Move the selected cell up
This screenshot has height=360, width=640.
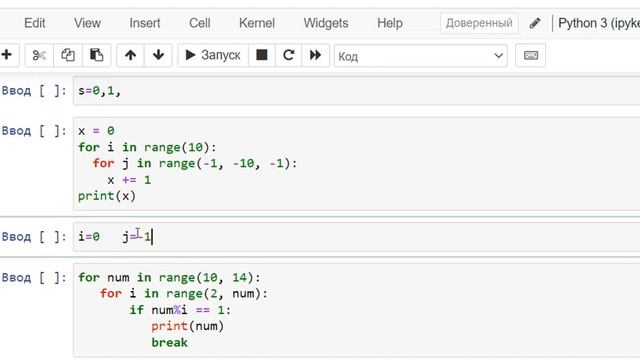[x=130, y=55]
